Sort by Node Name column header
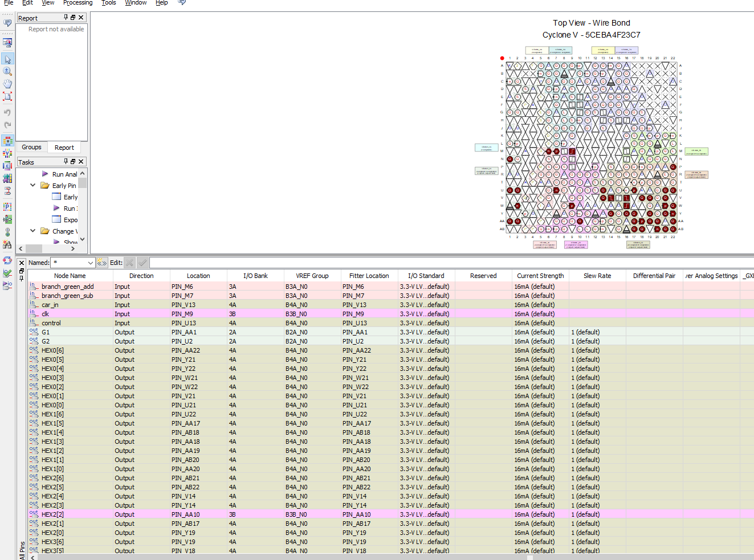The image size is (754, 560). click(x=70, y=276)
